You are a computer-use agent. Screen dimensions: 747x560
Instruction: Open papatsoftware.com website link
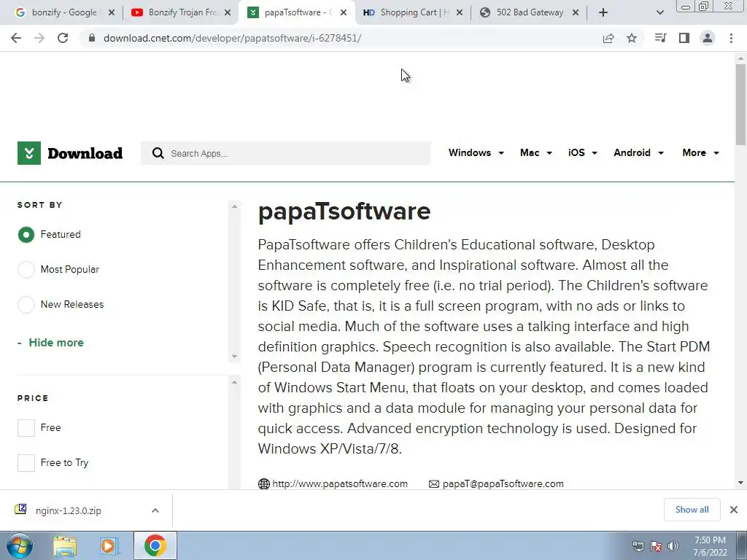click(x=340, y=484)
